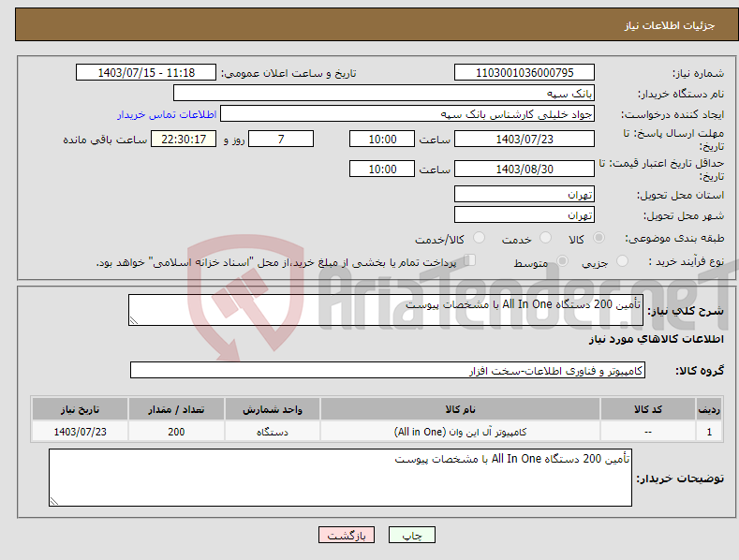
Task: Click the requester field جواد خلیلی
Action: (x=407, y=114)
